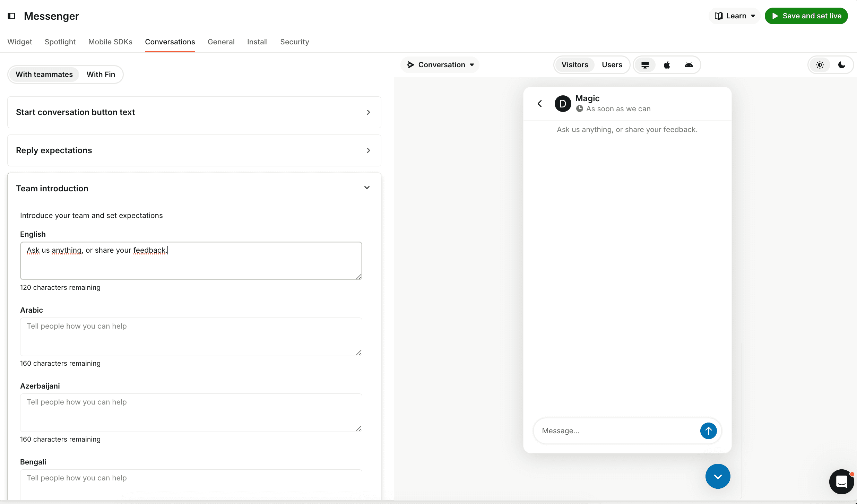Open the General tab
Image resolution: width=857 pixels, height=504 pixels.
point(221,42)
